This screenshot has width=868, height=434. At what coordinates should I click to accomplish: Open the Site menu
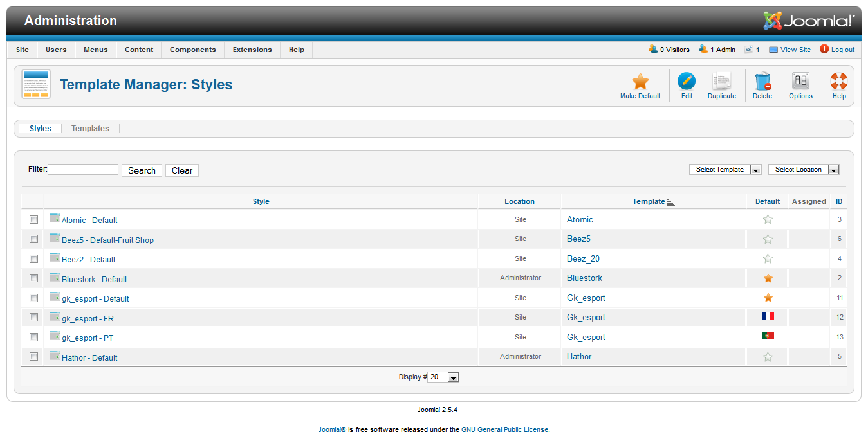23,50
